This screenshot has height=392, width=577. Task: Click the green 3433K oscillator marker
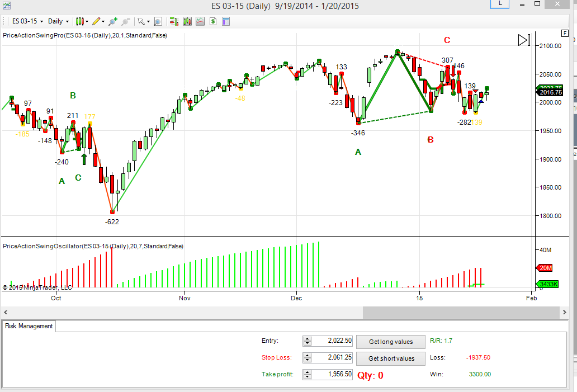click(x=547, y=284)
